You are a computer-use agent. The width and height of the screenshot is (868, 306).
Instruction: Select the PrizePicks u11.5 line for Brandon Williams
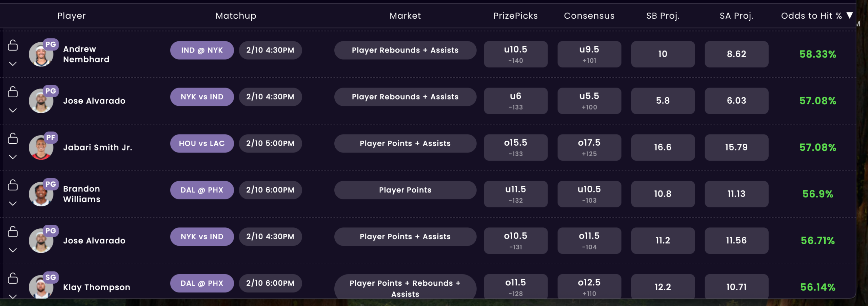tap(515, 194)
